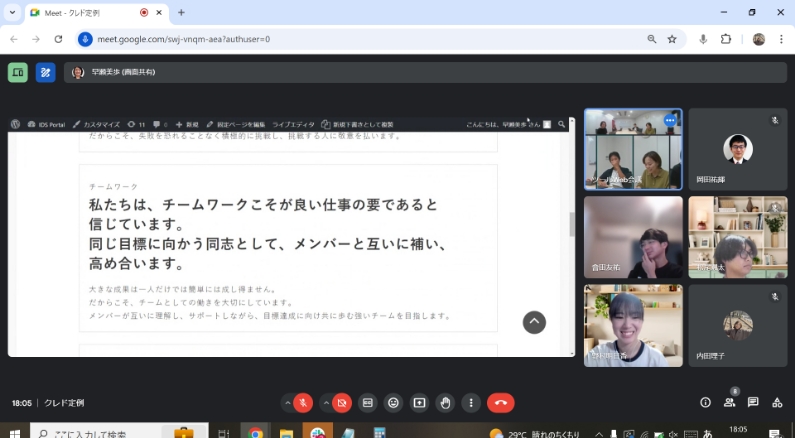Open the activities icon

click(777, 403)
